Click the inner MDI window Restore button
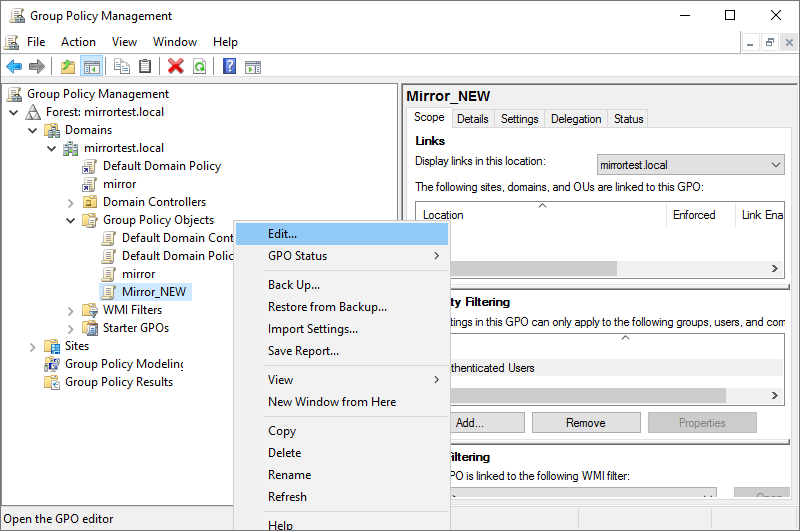The height and width of the screenshot is (531, 800). point(769,42)
